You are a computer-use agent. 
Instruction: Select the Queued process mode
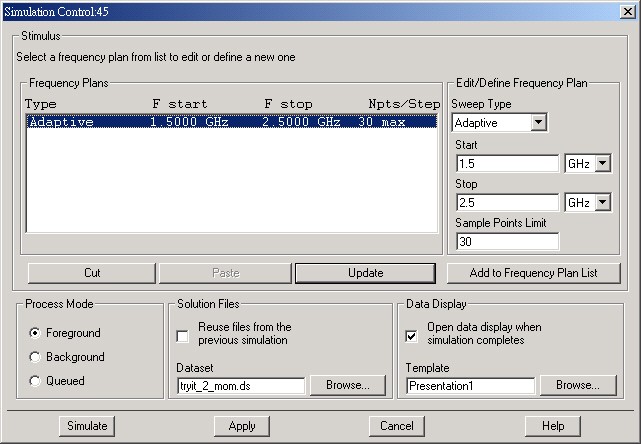35,381
